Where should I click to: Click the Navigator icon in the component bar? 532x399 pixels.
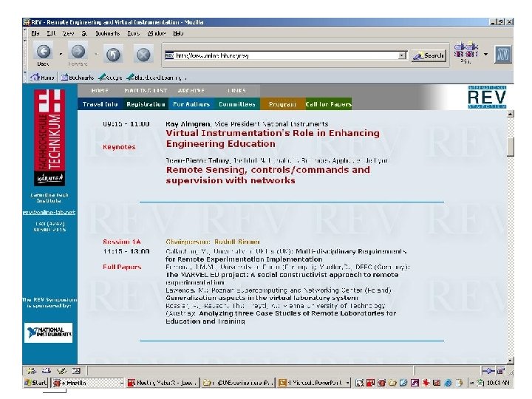pos(32,371)
